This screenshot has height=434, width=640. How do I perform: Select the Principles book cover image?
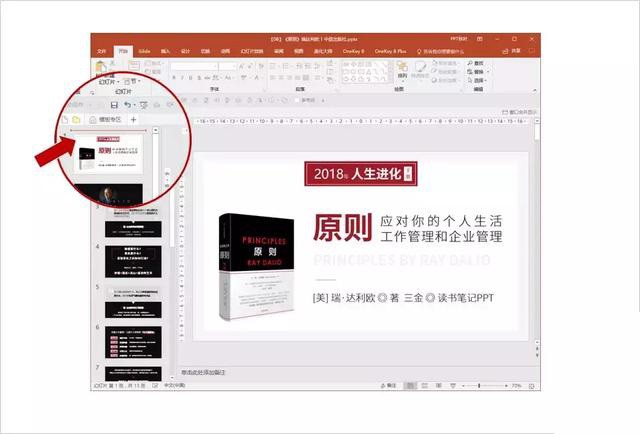coord(256,267)
